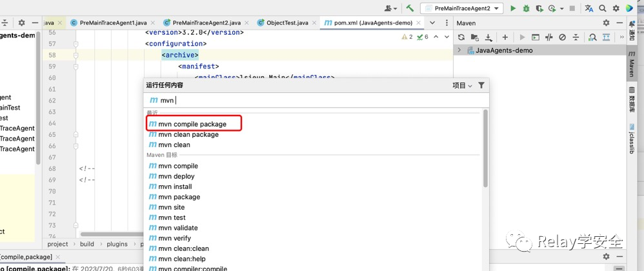The width and height of the screenshot is (644, 271).
Task: Open the Maven side tool tab
Action: click(x=632, y=65)
